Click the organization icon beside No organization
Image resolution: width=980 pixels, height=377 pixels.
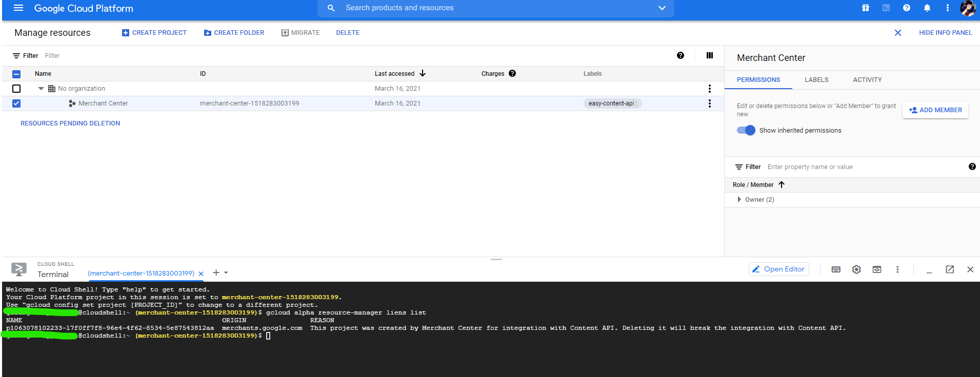(52, 89)
